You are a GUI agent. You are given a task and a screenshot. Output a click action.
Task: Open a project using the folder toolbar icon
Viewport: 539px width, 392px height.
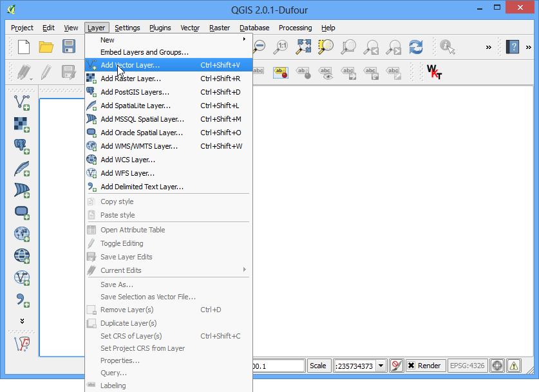point(46,46)
